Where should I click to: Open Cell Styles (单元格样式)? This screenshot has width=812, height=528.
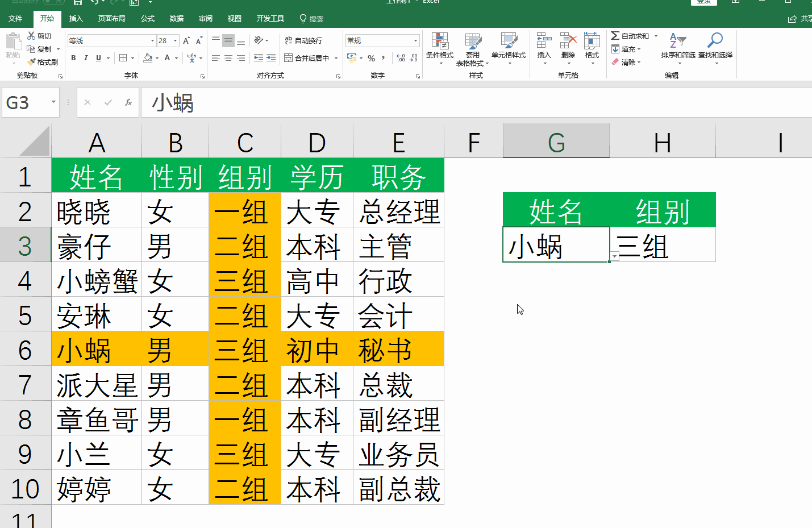pos(509,48)
